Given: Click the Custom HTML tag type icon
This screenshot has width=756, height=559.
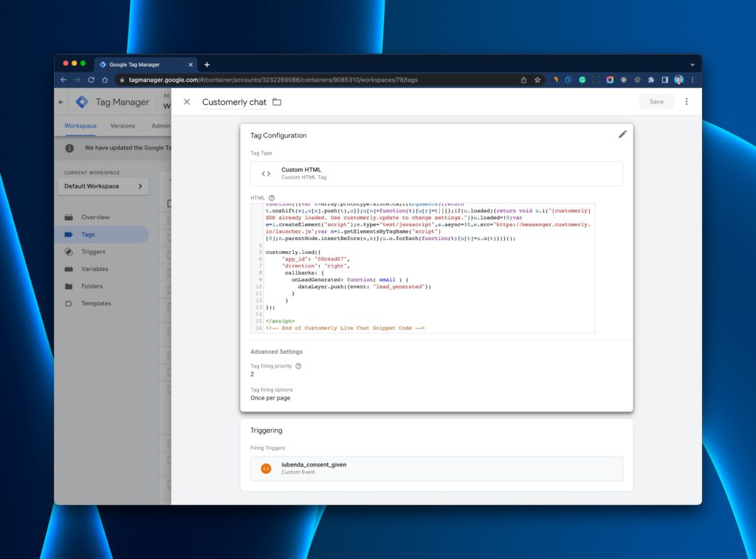Looking at the screenshot, I should (266, 174).
